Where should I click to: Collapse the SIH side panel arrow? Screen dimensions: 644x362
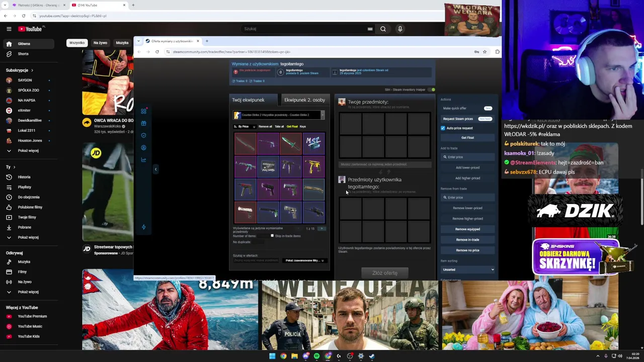point(155,169)
